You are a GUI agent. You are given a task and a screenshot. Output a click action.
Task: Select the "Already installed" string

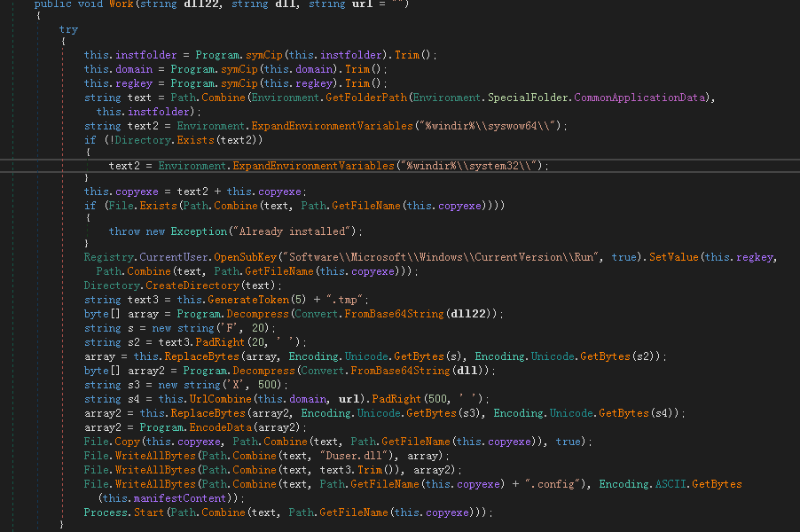pyautogui.click(x=293, y=231)
